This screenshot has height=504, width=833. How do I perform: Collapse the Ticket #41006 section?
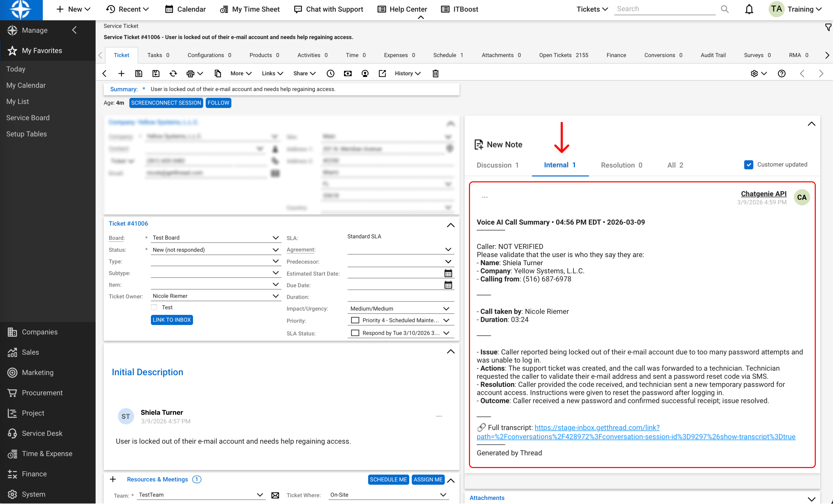(x=450, y=225)
